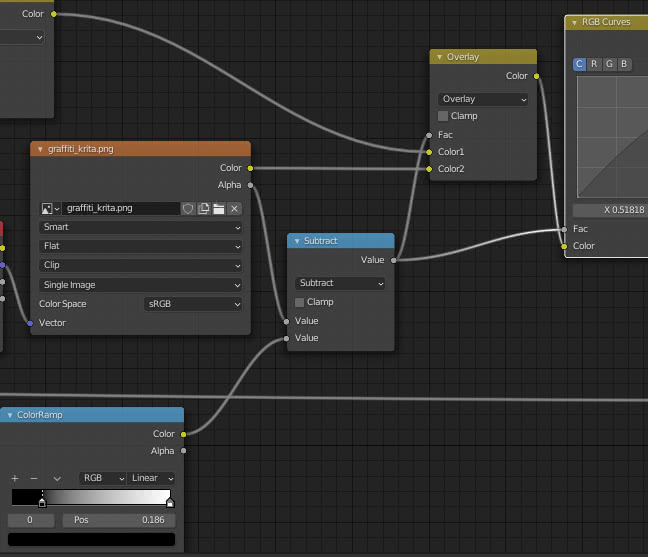Open the Subtract operation dropdown
This screenshot has width=648, height=557.
pyautogui.click(x=340, y=283)
